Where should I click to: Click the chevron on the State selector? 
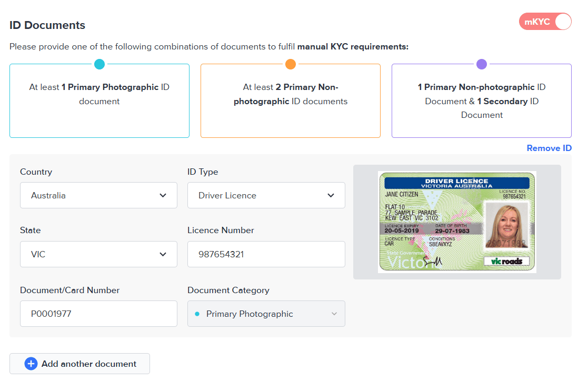click(x=163, y=254)
